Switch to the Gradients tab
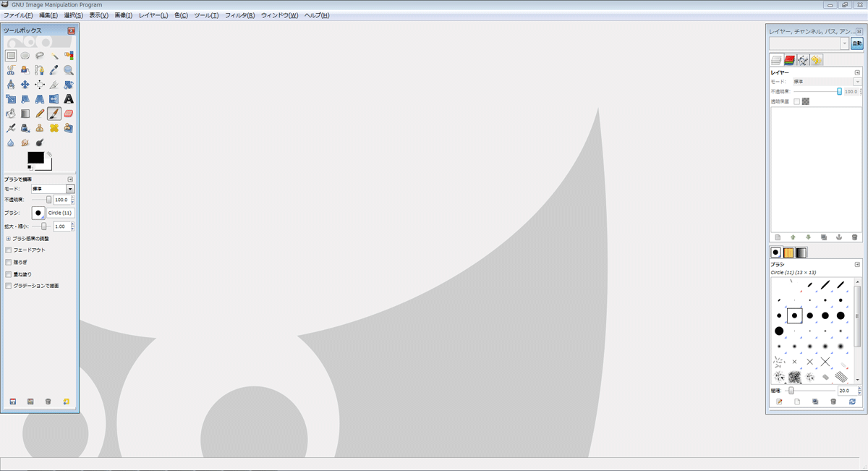Screen dimensions: 868x471 (x=801, y=253)
